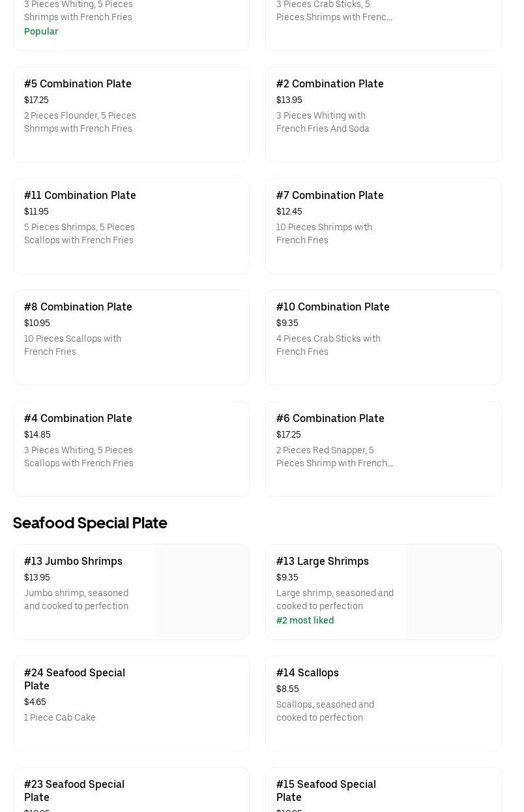Open the #7 Combination Plate card
The height and width of the screenshot is (812, 524).
pyautogui.click(x=383, y=226)
